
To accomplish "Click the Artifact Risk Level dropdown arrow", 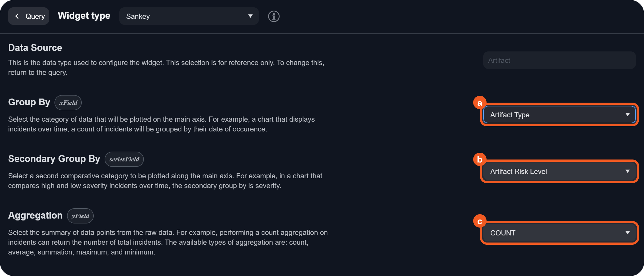I will click(x=627, y=171).
